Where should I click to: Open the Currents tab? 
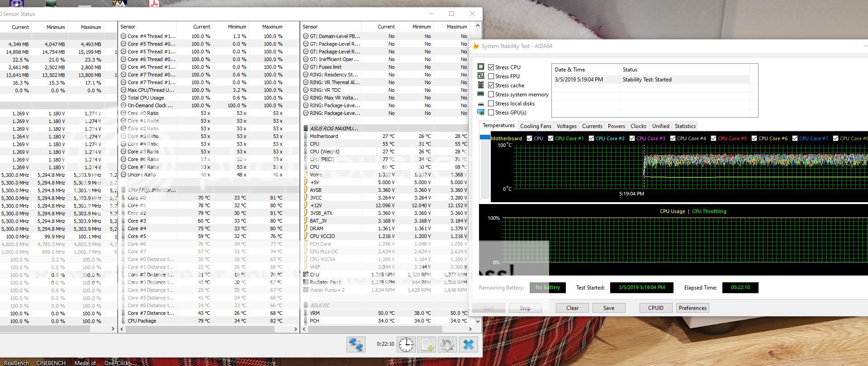pos(592,126)
